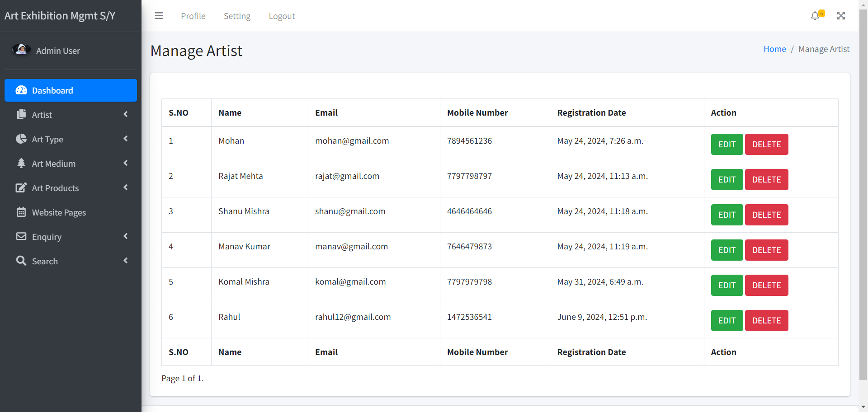
Task: Select Logout from the top menu
Action: coord(282,16)
